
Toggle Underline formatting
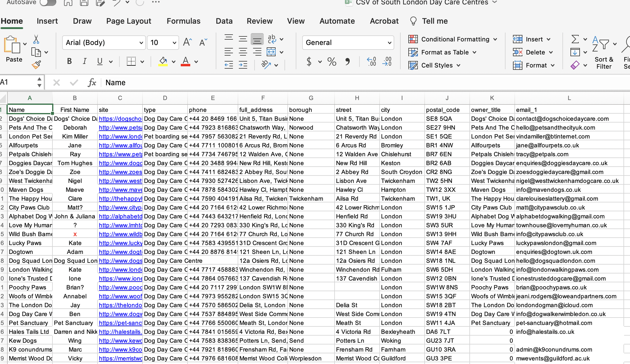tap(100, 61)
